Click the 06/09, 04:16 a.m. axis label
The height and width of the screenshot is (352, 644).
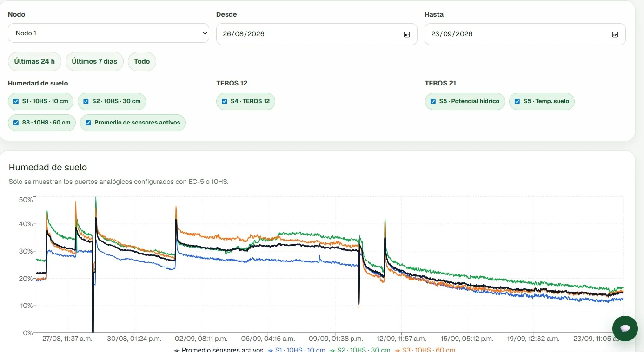(268, 339)
